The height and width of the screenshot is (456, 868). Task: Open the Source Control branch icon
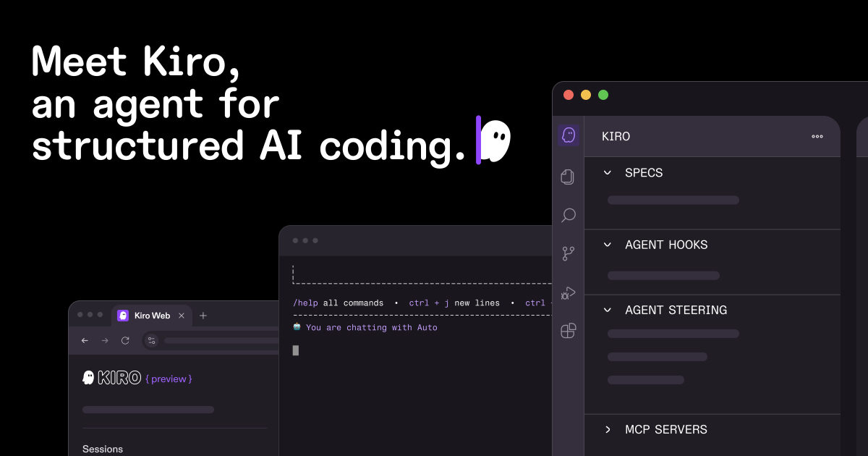coord(569,253)
